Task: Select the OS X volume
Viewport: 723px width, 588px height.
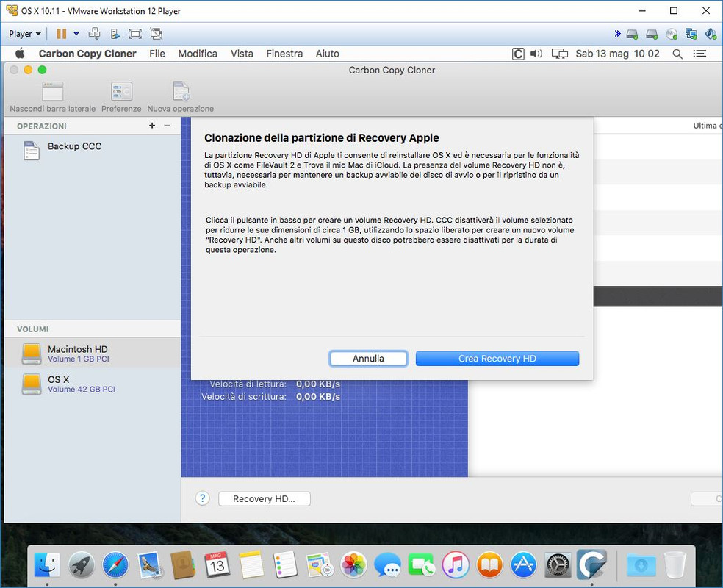Action: tap(93, 384)
